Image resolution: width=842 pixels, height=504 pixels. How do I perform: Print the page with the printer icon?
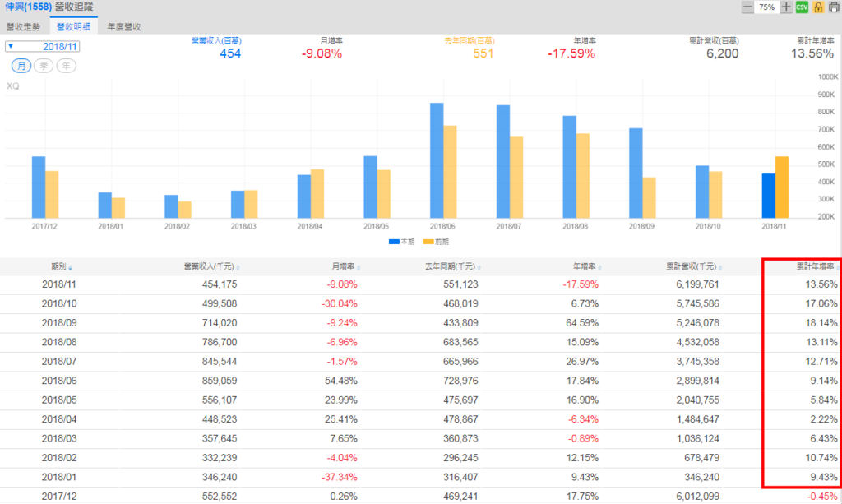point(834,7)
